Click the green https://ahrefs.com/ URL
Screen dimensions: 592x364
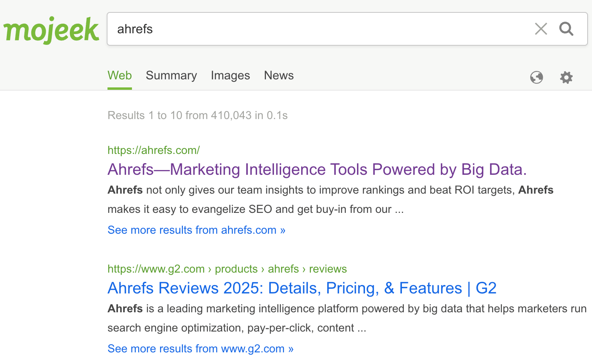[154, 150]
